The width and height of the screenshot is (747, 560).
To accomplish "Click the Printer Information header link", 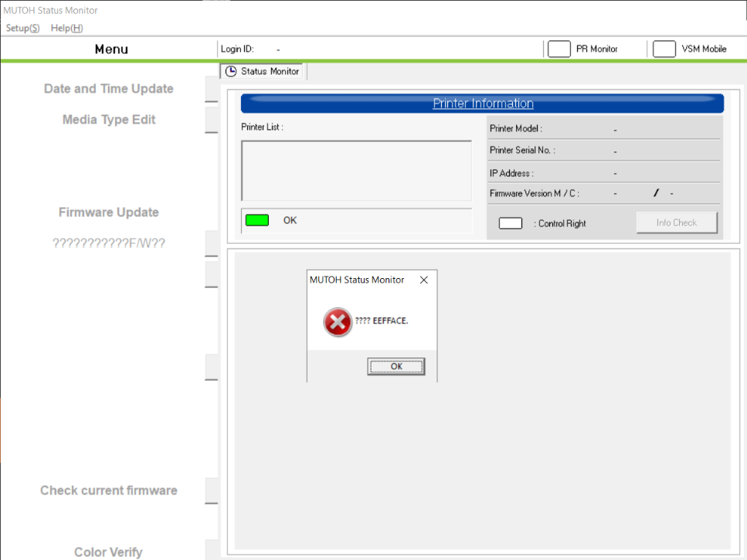I will click(x=483, y=104).
